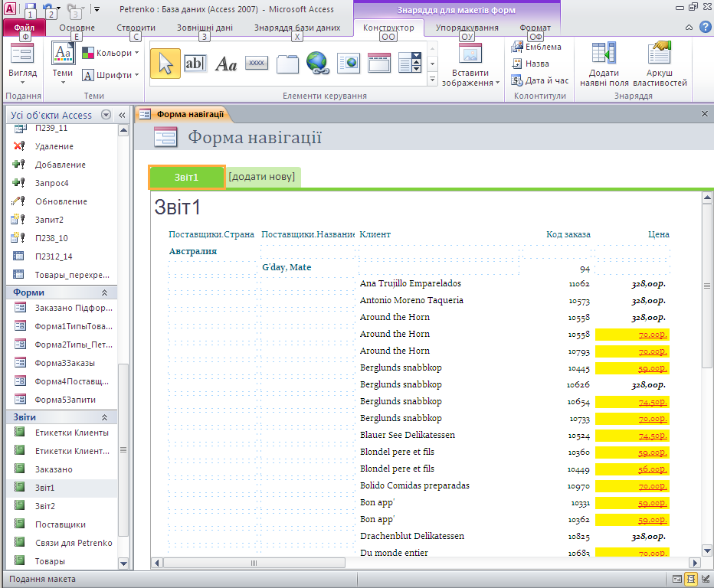The height and width of the screenshot is (588, 714).
Task: Choose the text box control
Action: pos(195,64)
